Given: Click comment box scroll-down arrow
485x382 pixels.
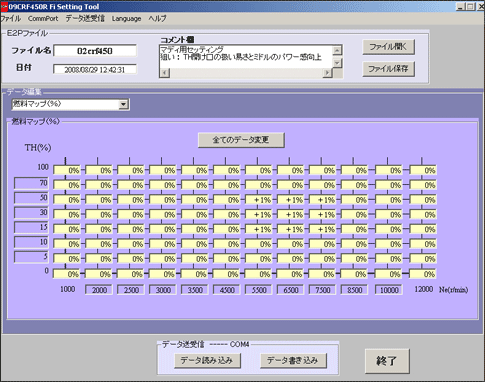Looking at the screenshot, I should pos(337,63).
